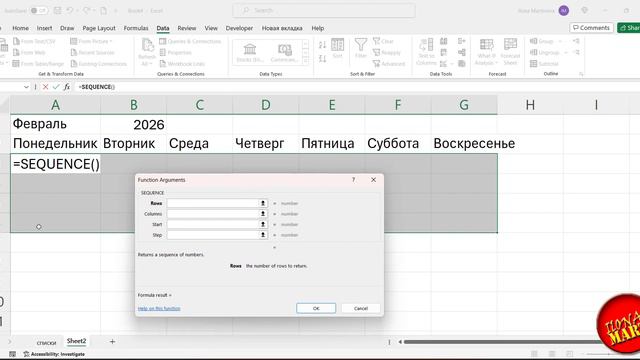Image resolution: width=640 pixels, height=360 pixels.
Task: Open the Outline group dialog launcher
Action: pyautogui.click(x=581, y=74)
